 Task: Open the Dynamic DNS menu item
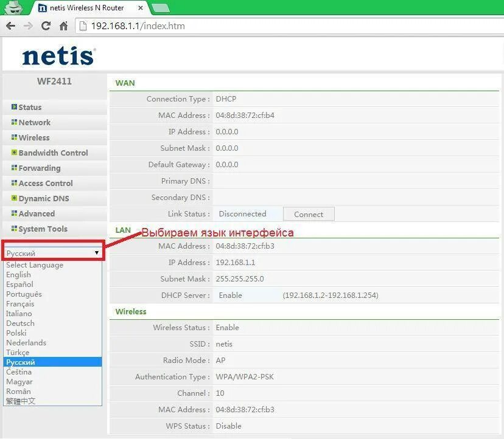[x=44, y=198]
